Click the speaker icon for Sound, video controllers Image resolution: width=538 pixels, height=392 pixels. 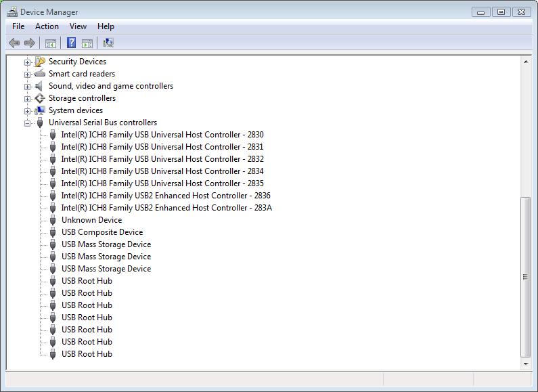pyautogui.click(x=39, y=86)
